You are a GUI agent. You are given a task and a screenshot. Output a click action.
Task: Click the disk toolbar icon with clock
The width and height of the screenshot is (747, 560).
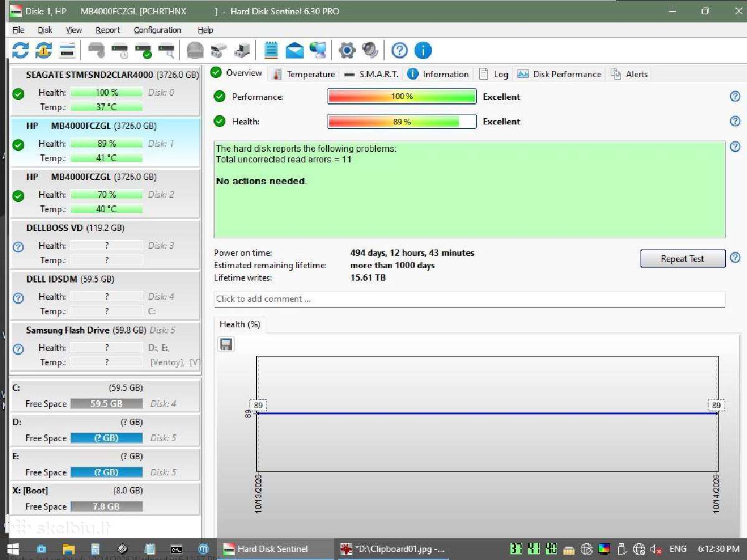click(120, 50)
